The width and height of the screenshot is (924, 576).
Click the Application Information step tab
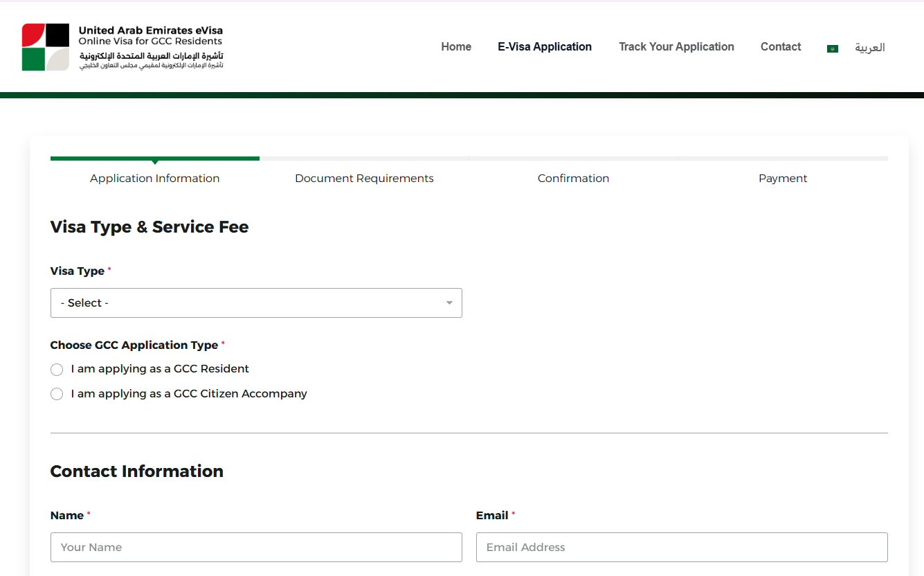point(154,178)
